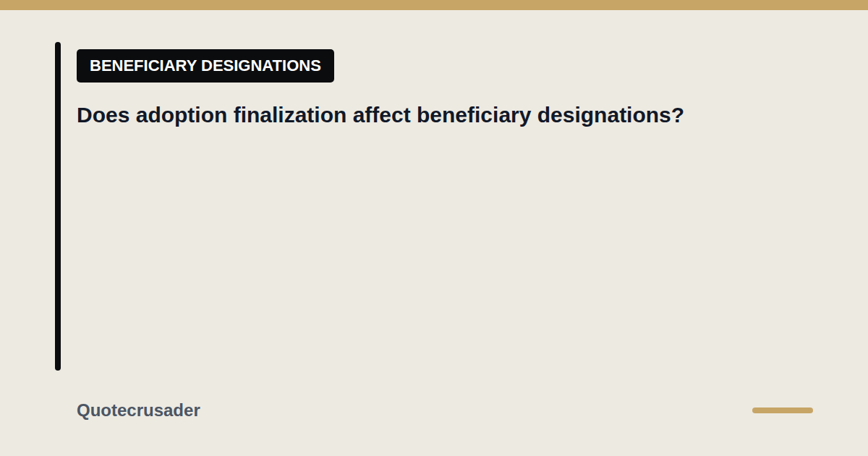The height and width of the screenshot is (456, 868).
Task: Click the Quotecrusader brand name
Action: pos(138,410)
